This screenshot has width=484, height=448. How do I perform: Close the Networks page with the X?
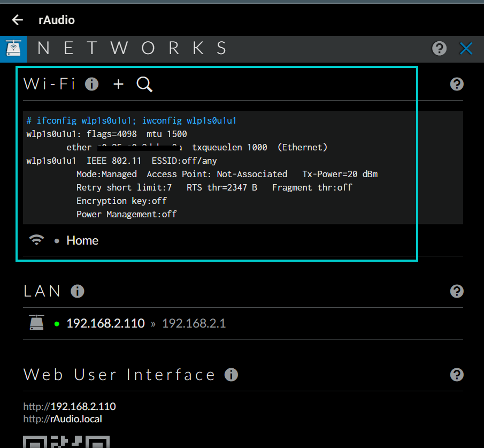(x=466, y=49)
